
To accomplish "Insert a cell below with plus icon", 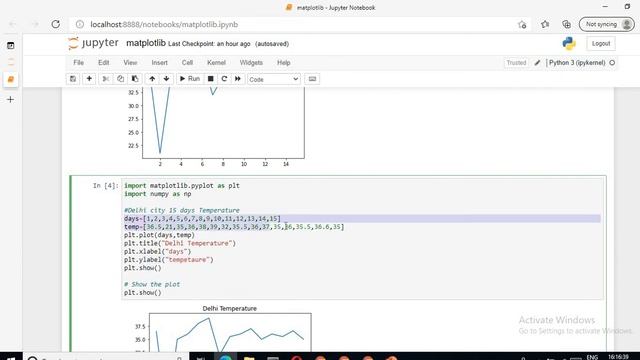I will (x=89, y=79).
